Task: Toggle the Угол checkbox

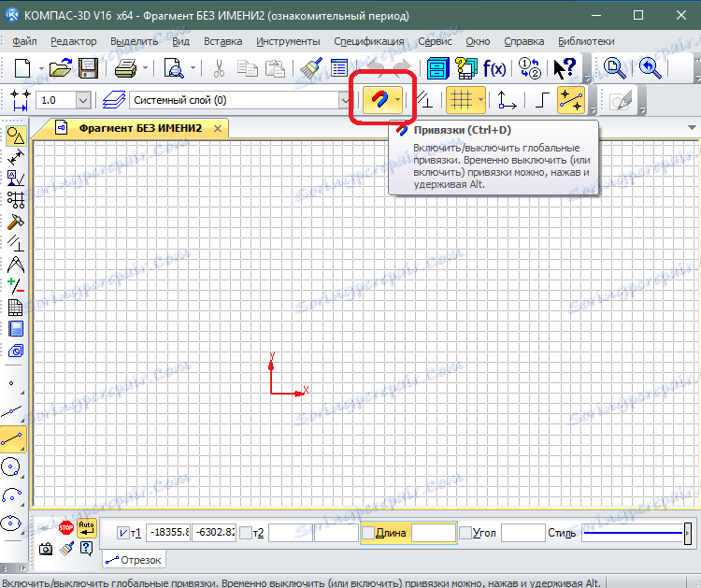Action: tap(465, 533)
